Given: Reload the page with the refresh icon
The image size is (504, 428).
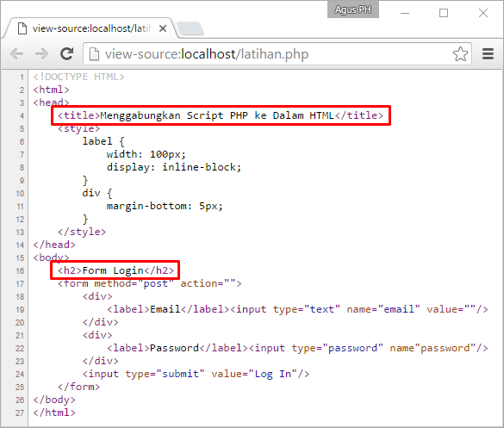Looking at the screenshot, I should click(67, 53).
